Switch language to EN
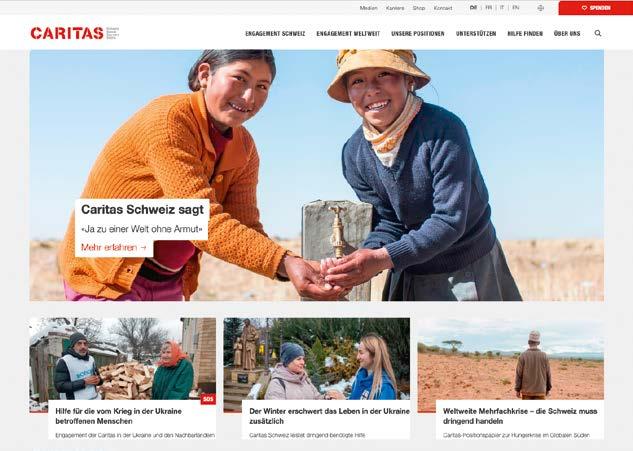Viewport: 633px width, 451px height. 516,8
